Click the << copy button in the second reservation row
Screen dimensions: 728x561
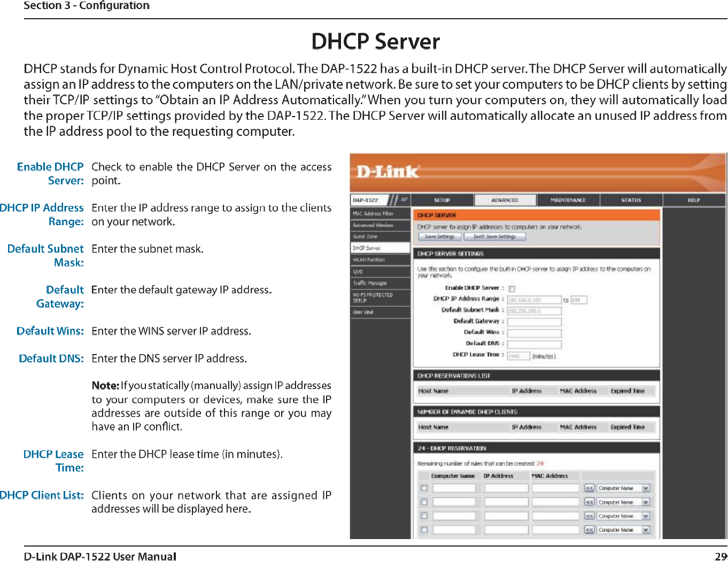coord(589,502)
